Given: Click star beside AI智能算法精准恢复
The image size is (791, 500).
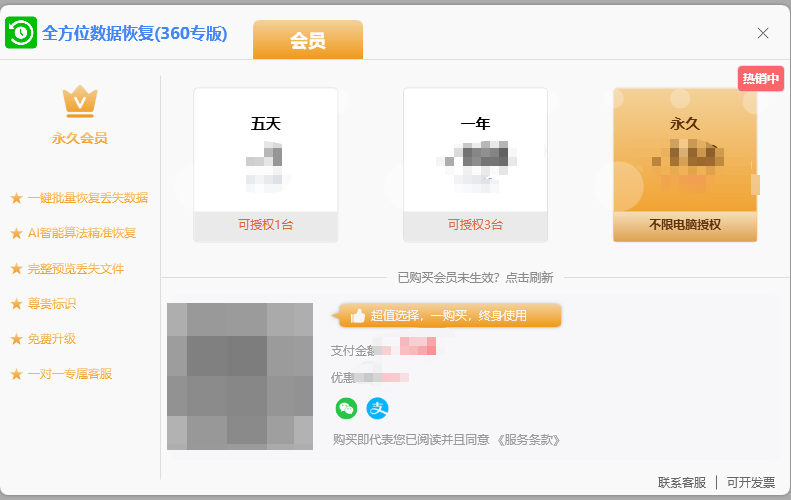Looking at the screenshot, I should pos(17,233).
